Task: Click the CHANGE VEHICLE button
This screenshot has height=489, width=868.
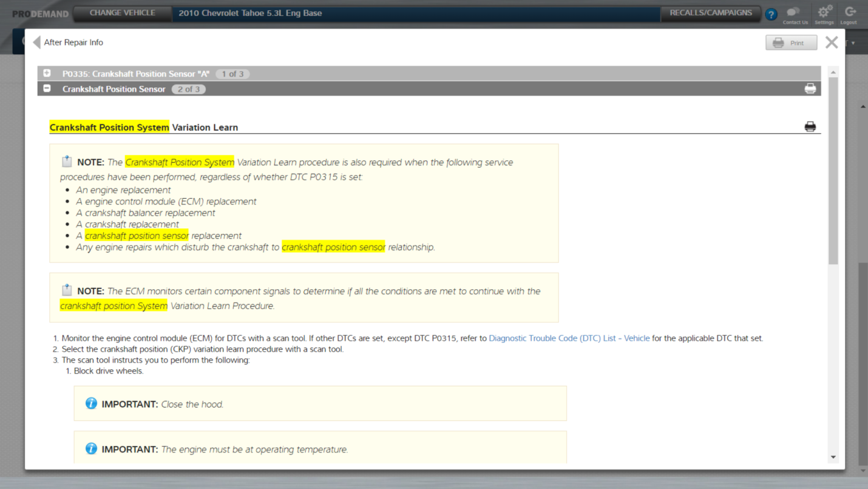Action: (122, 13)
